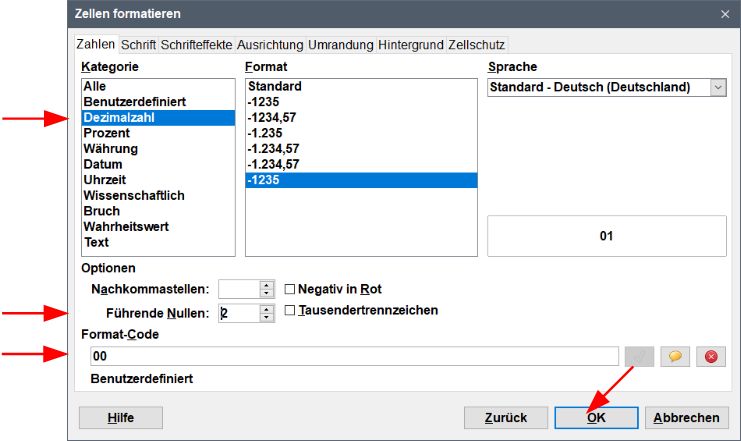The height and width of the screenshot is (441, 741).
Task: Click the Zurück button
Action: pyautogui.click(x=506, y=418)
